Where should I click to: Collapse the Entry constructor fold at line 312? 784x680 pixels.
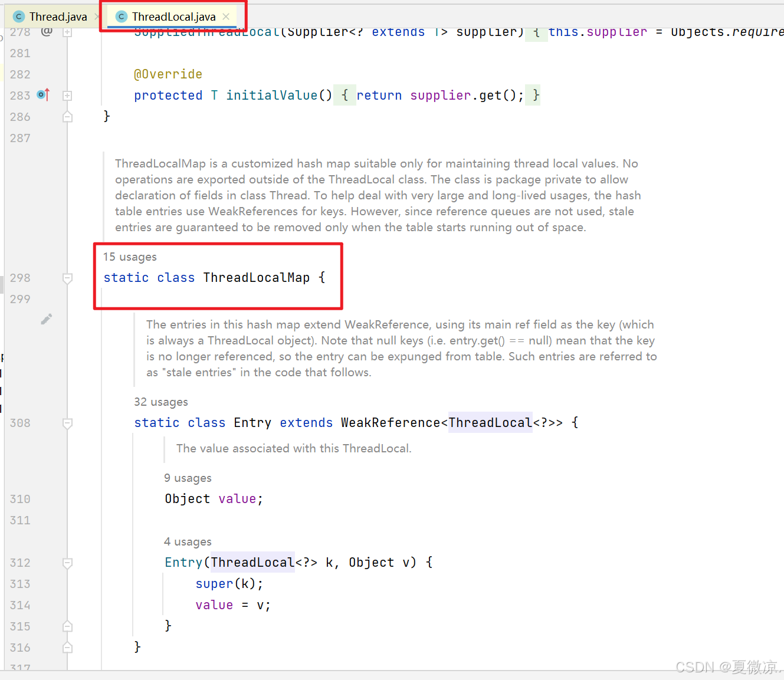pyautogui.click(x=67, y=563)
